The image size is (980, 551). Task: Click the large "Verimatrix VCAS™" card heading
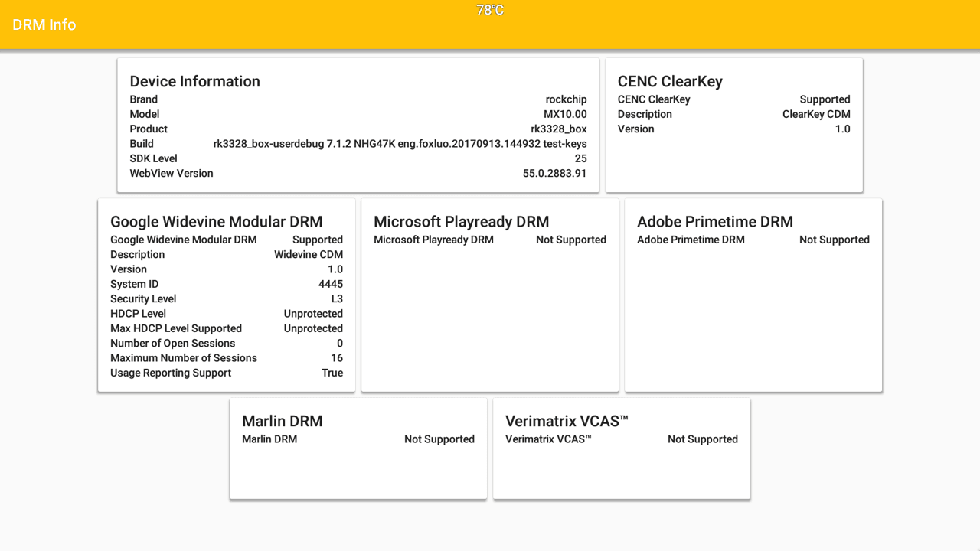point(567,421)
